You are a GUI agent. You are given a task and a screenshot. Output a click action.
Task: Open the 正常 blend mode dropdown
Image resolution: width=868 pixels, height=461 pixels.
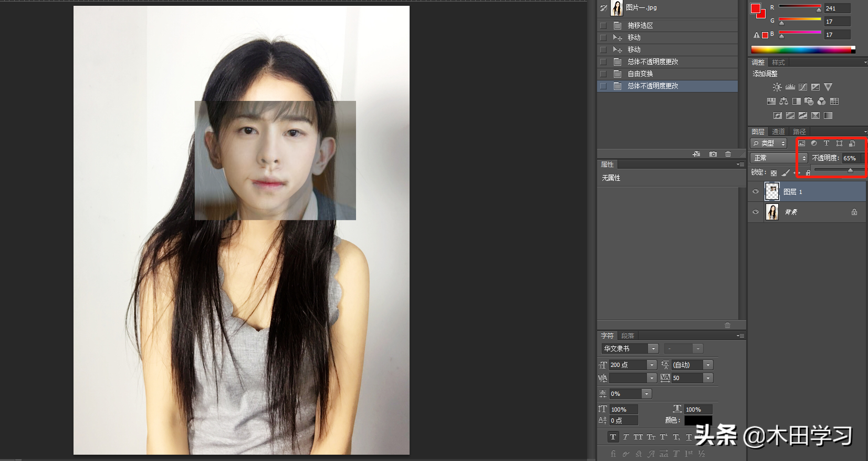pos(779,158)
